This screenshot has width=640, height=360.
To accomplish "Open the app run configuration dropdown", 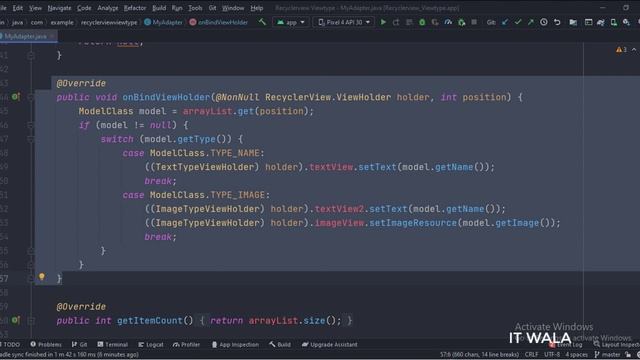I will [x=291, y=22].
